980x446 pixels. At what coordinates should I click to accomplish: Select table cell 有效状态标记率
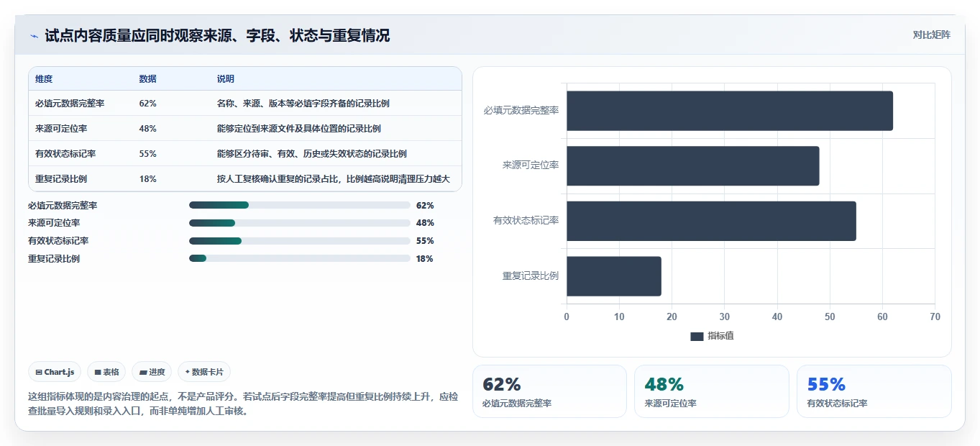point(65,154)
